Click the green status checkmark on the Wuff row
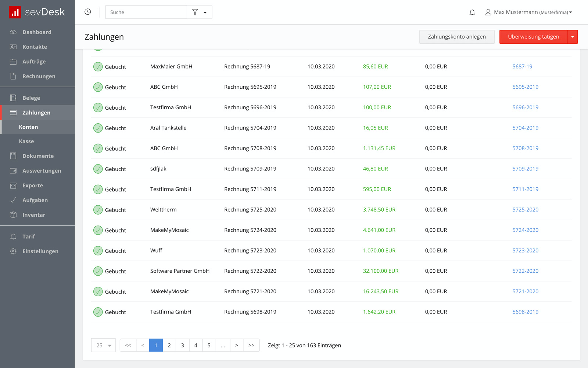This screenshot has height=368, width=588. click(x=98, y=251)
